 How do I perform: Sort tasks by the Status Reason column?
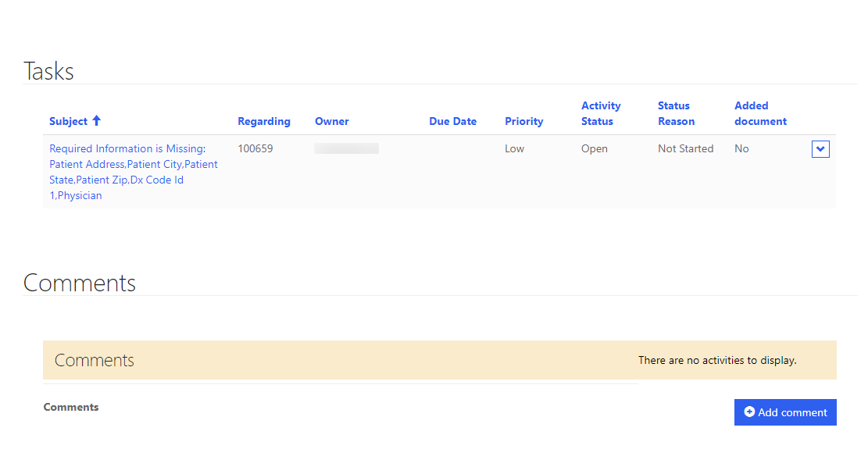[676, 113]
